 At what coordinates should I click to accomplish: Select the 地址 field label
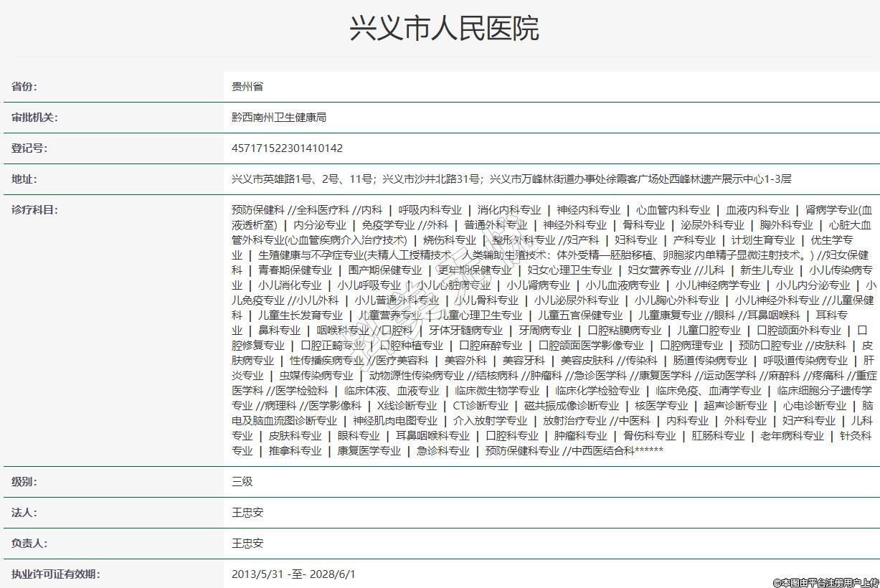coord(24,179)
